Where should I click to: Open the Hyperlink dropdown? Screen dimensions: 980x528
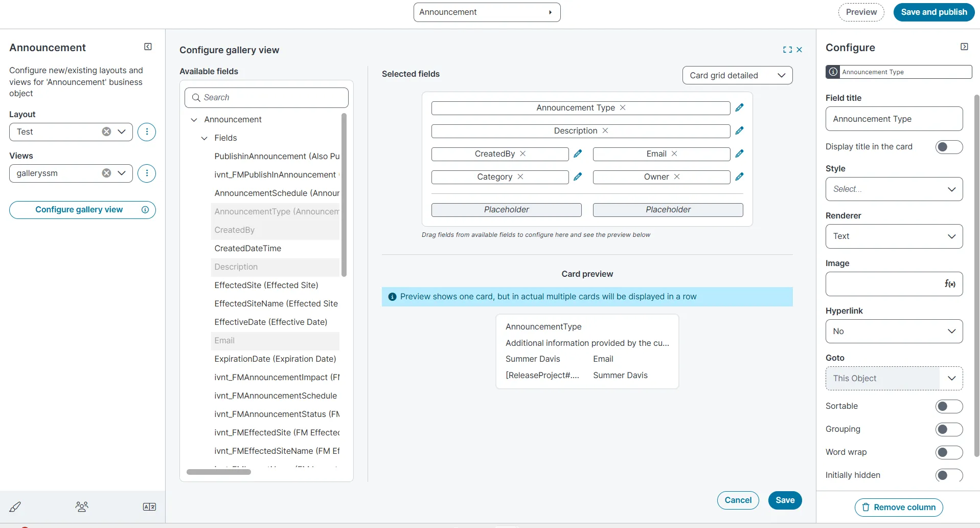(x=894, y=332)
